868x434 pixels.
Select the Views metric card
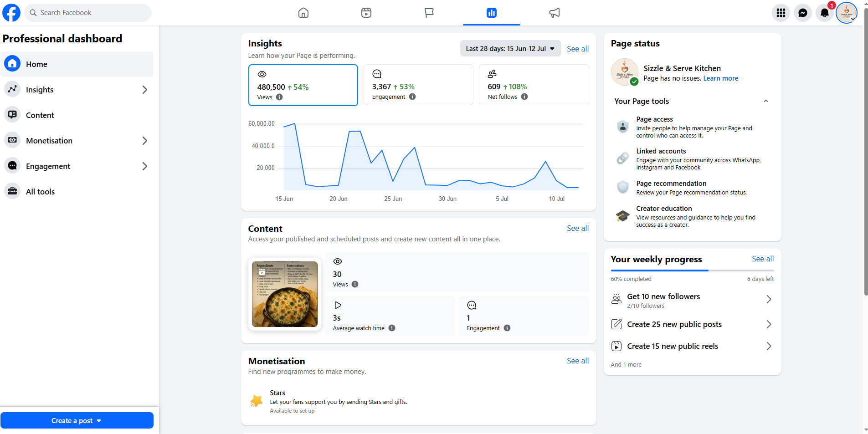[x=303, y=85]
